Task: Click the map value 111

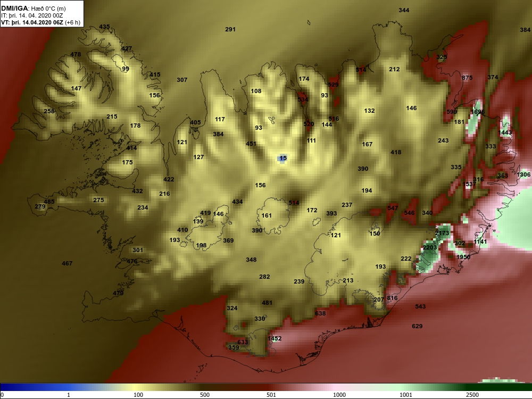Action: [x=311, y=140]
